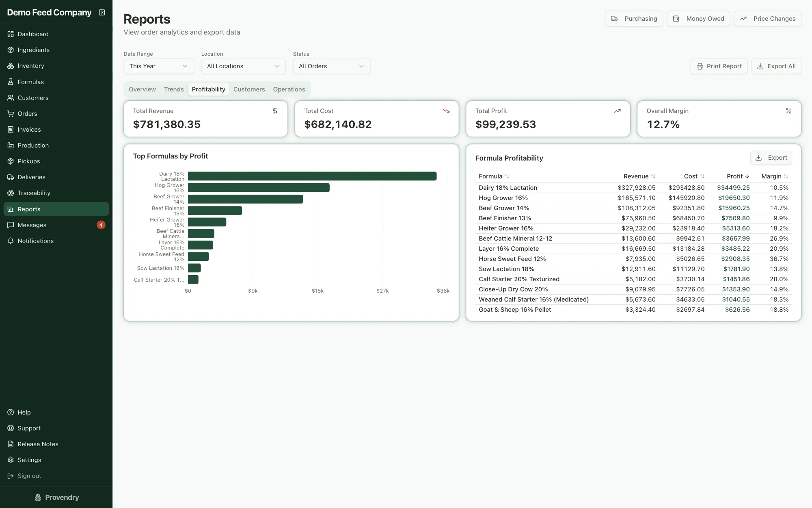Open the Status dropdown showing All Orders
The height and width of the screenshot is (508, 812).
[x=332, y=66]
